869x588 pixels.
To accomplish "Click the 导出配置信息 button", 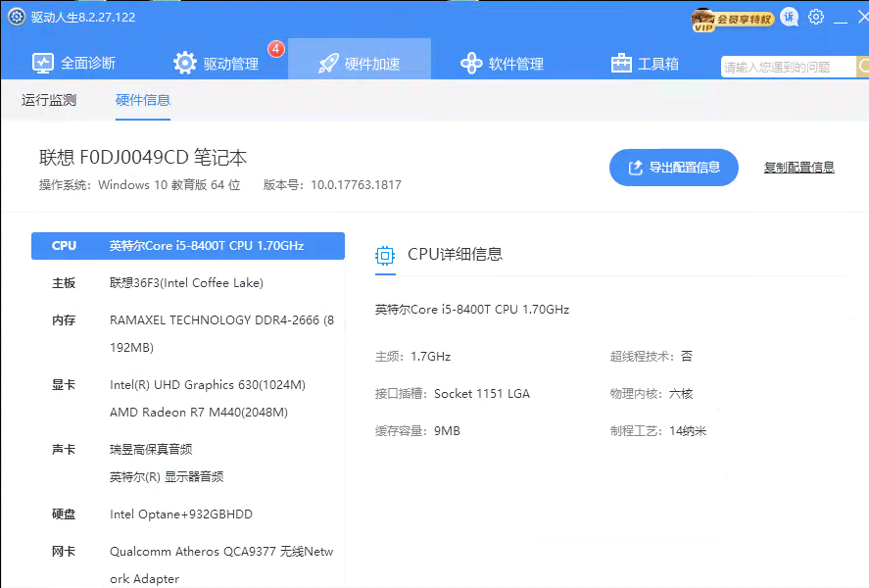I will 673,168.
